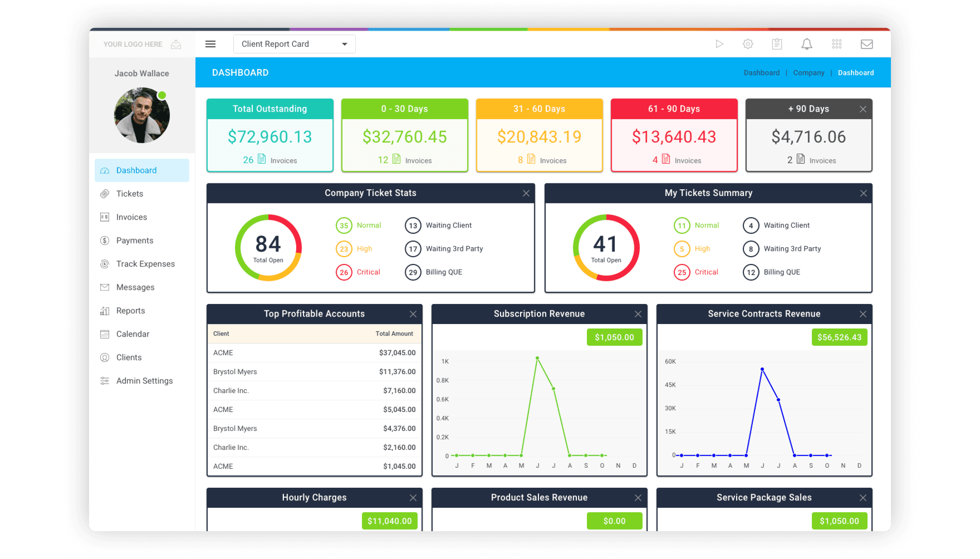
Task: Click the Company breadcrumb link
Action: 808,72
